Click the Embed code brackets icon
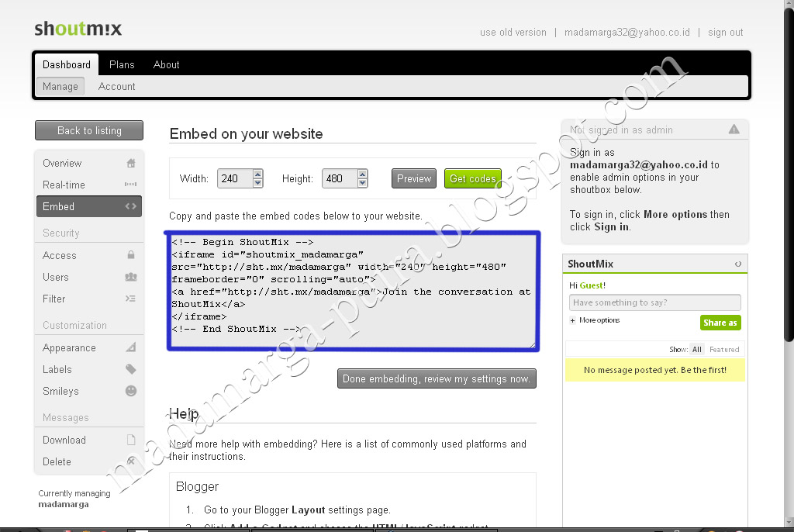The width and height of the screenshot is (794, 532). click(x=130, y=206)
